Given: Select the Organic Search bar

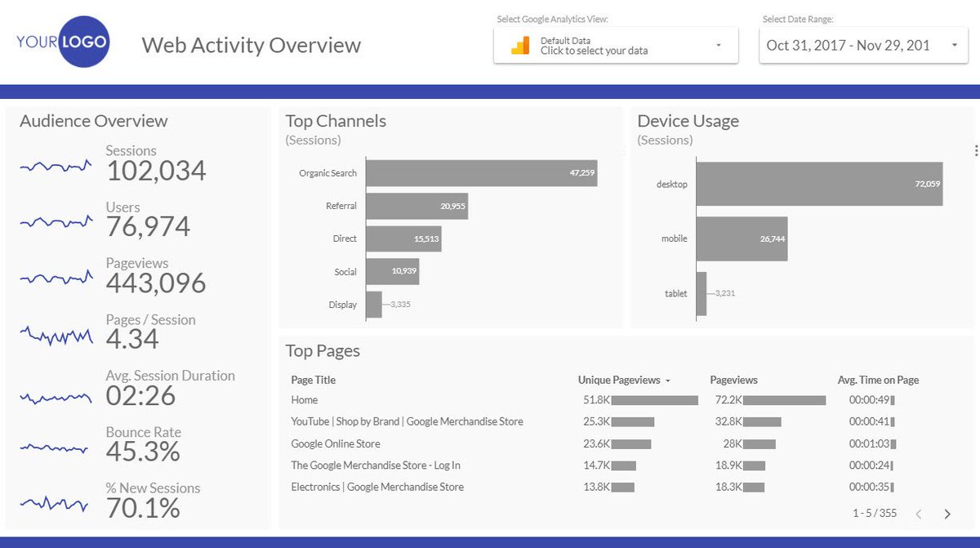Looking at the screenshot, I should [x=482, y=173].
